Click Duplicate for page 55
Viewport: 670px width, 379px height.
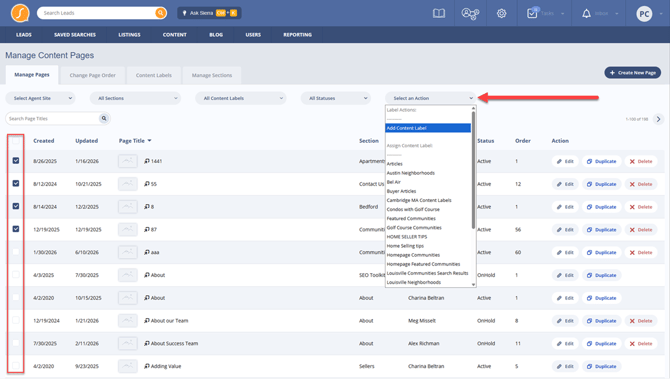601,184
